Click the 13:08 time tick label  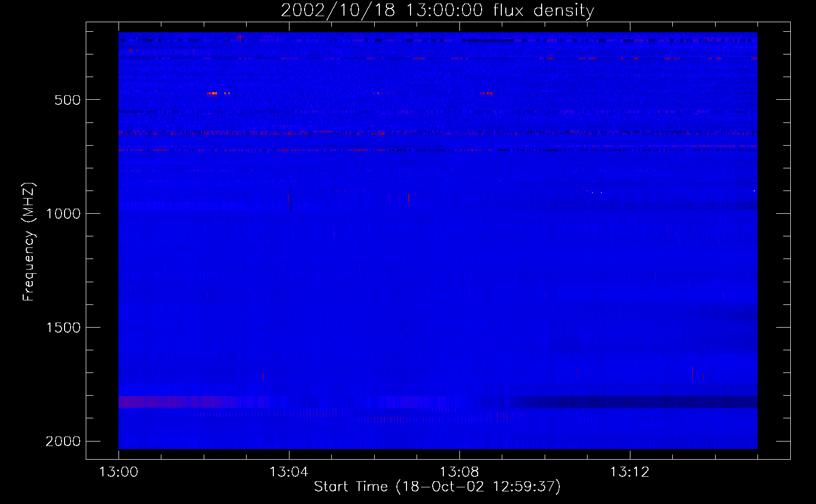[459, 472]
